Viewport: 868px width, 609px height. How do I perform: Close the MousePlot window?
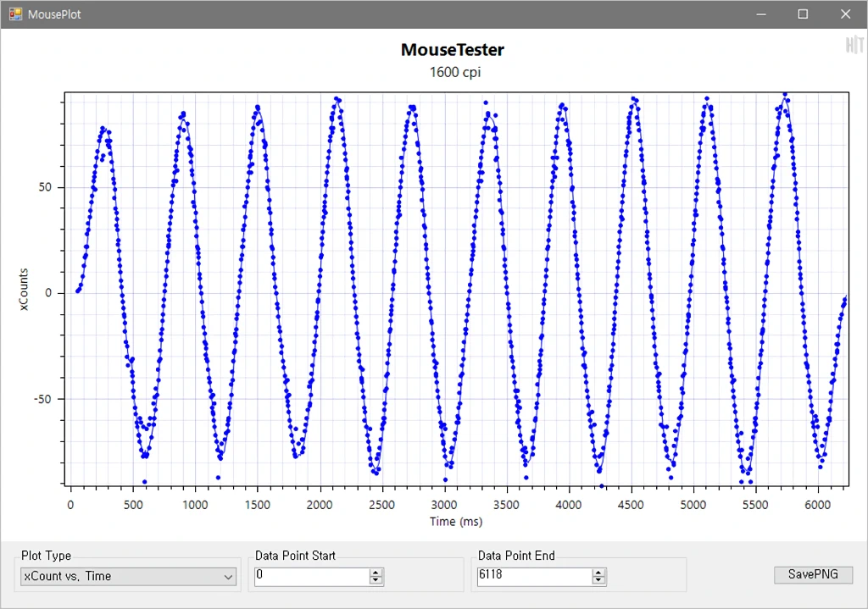tap(845, 14)
